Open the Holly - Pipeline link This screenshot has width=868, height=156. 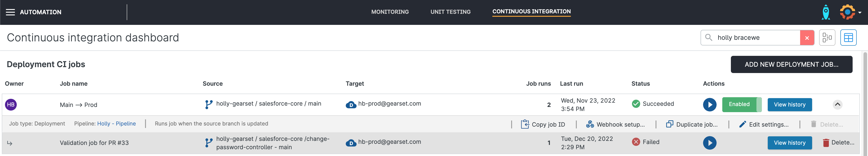coord(116,124)
